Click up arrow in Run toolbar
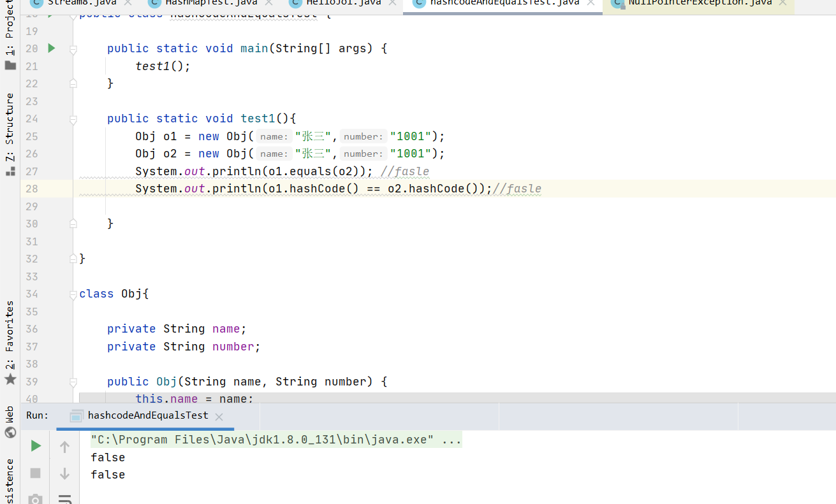Image resolution: width=836 pixels, height=504 pixels. 64,447
